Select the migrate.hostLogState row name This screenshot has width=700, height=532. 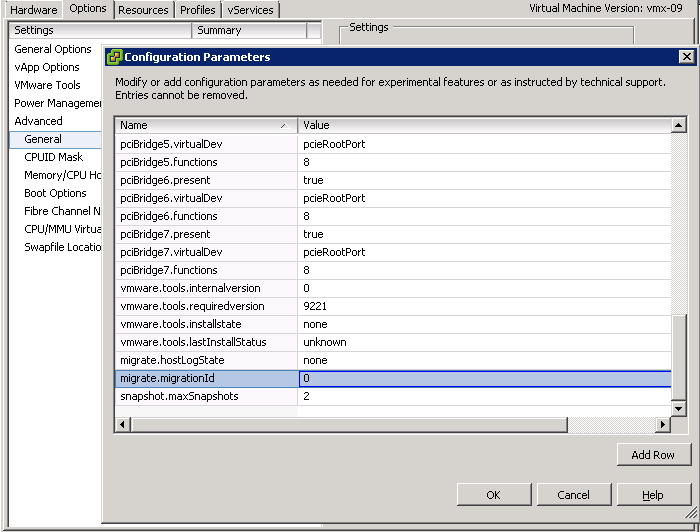click(x=172, y=360)
